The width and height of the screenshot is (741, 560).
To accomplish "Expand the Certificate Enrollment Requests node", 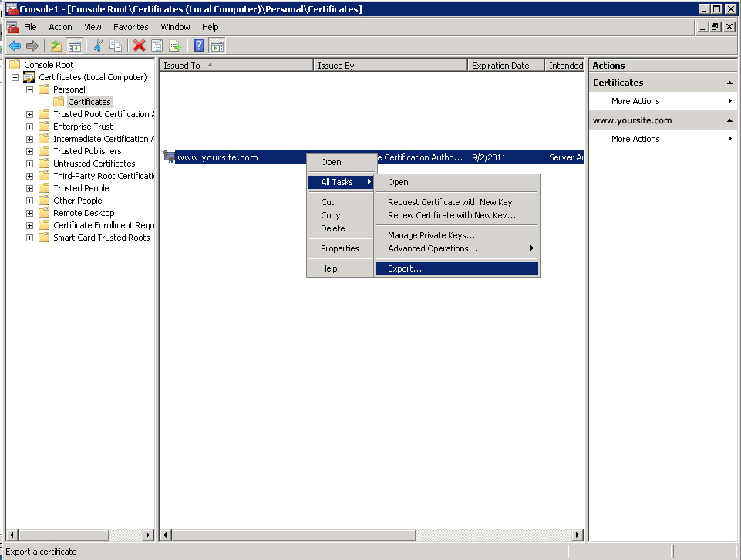I will point(30,225).
